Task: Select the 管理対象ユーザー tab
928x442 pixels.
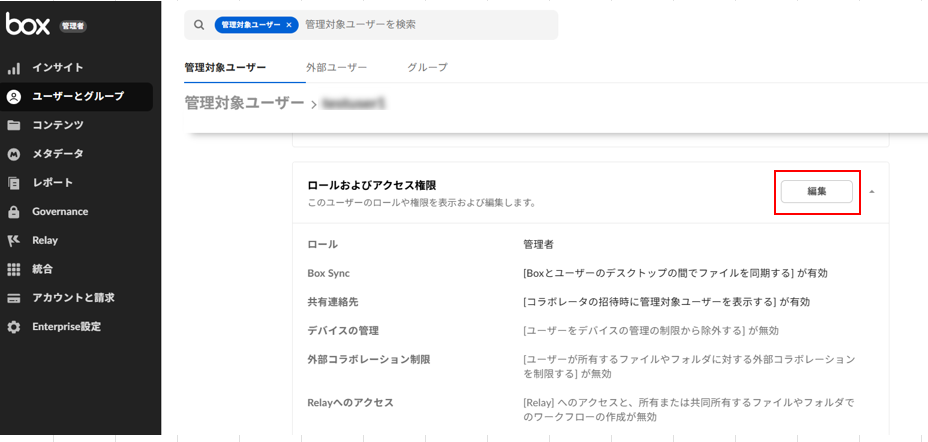Action: click(225, 67)
